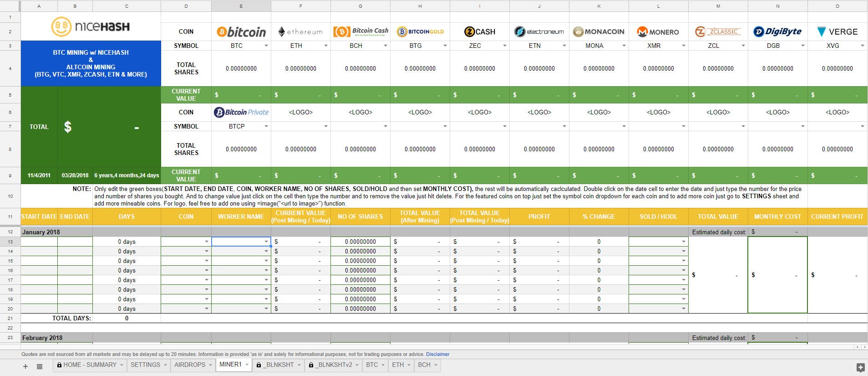The width and height of the screenshot is (868, 376).
Task: Click the Bitcoin Gold logo
Action: tap(420, 32)
